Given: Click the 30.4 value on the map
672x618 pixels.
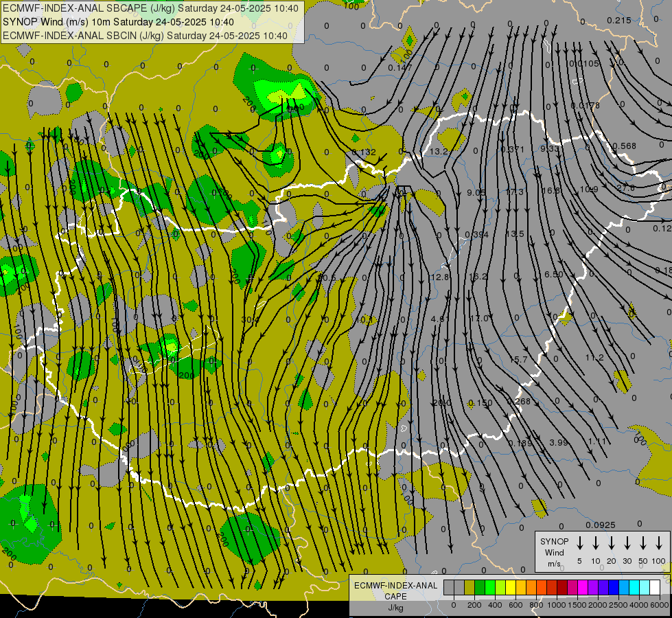Looking at the screenshot, I should 251,319.
